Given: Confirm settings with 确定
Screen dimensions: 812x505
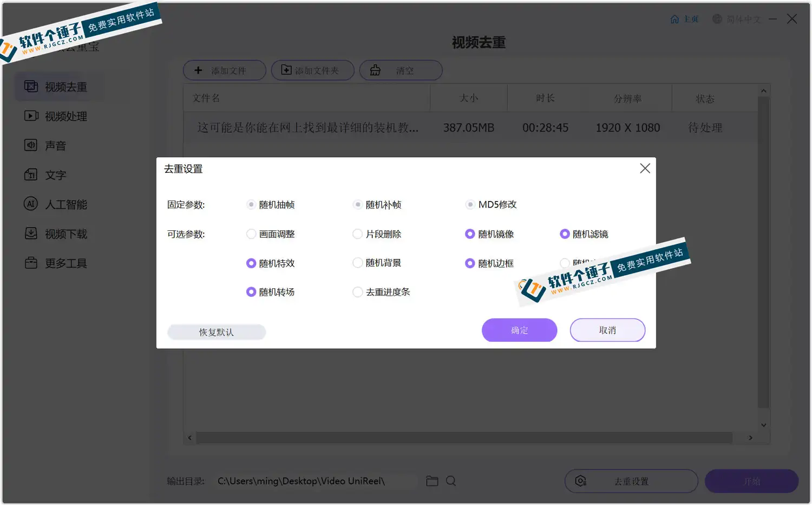Looking at the screenshot, I should pyautogui.click(x=519, y=330).
